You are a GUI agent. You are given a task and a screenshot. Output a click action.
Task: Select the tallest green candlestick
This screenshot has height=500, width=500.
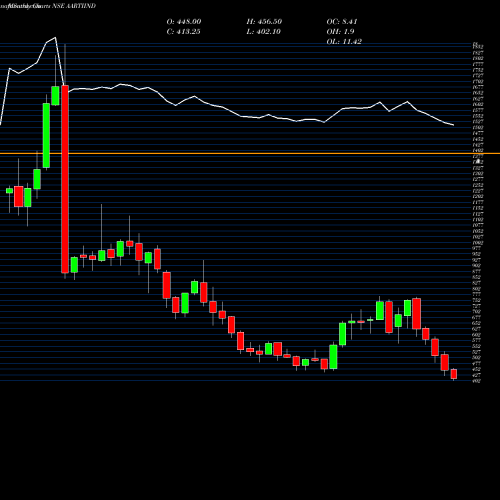click(x=46, y=135)
